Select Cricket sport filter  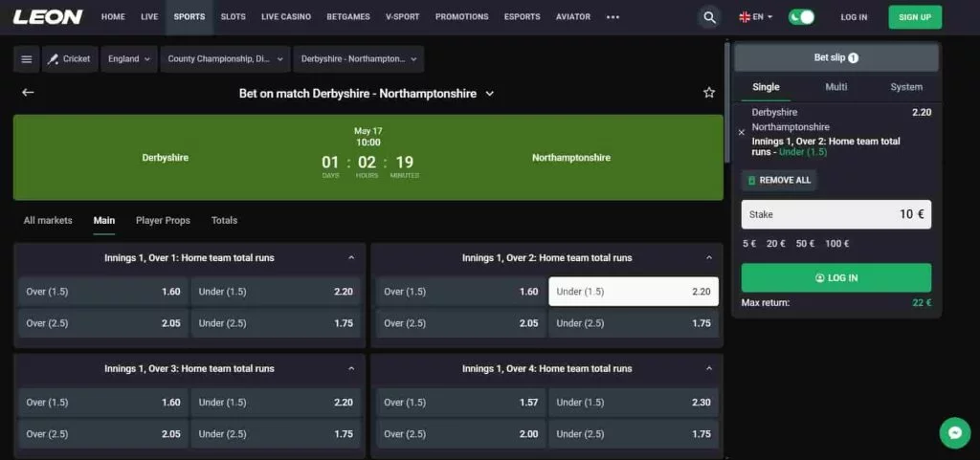(x=70, y=59)
